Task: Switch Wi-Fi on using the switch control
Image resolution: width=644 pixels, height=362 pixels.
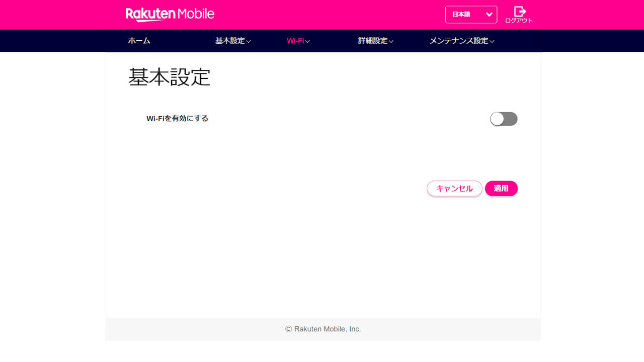Action: [503, 119]
